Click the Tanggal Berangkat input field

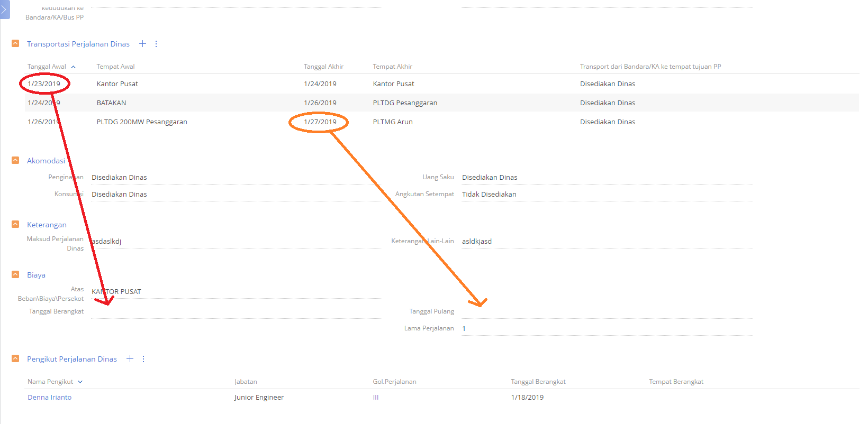click(236, 311)
